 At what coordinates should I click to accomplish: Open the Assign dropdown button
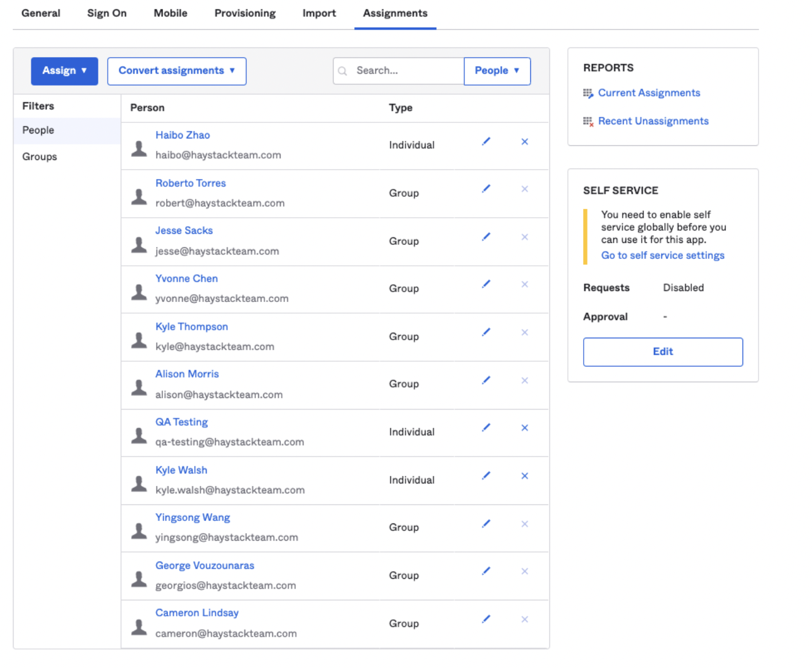click(x=65, y=71)
